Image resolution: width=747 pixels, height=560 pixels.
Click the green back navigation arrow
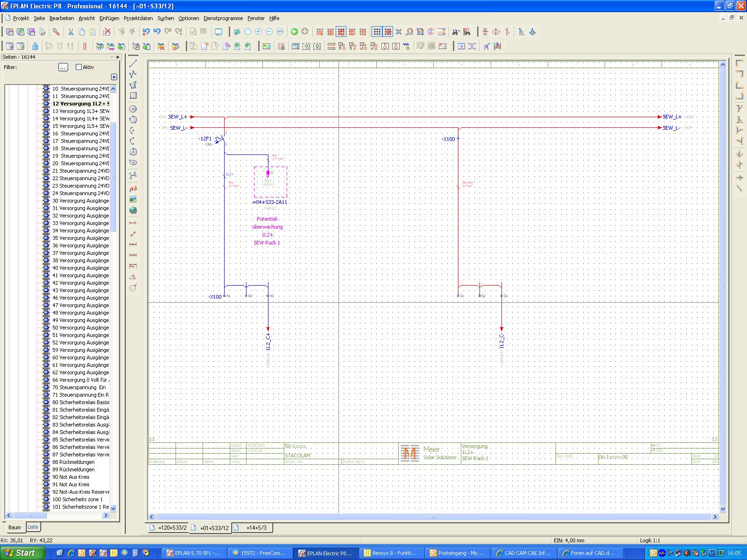[x=294, y=32]
